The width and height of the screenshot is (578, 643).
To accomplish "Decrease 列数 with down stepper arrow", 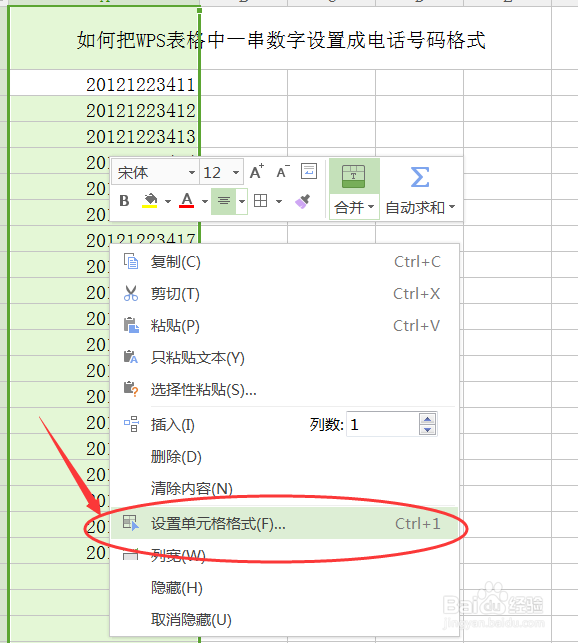I will (427, 429).
